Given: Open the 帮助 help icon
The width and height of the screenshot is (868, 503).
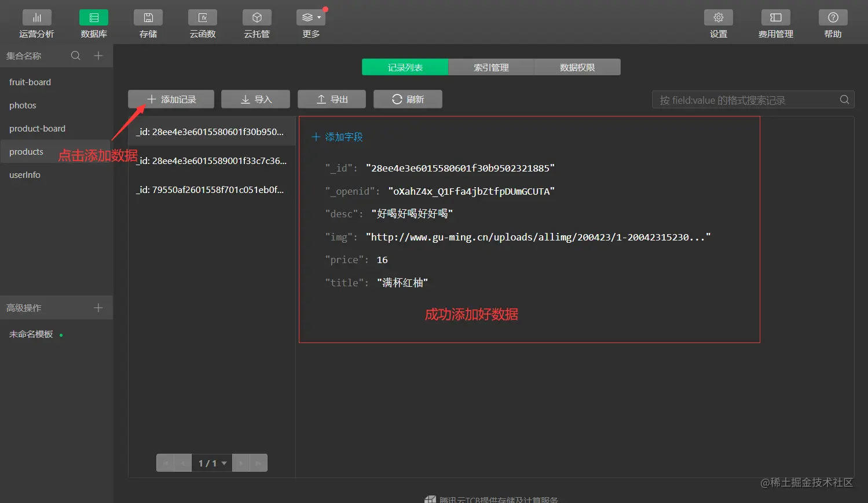Looking at the screenshot, I should tap(833, 24).
